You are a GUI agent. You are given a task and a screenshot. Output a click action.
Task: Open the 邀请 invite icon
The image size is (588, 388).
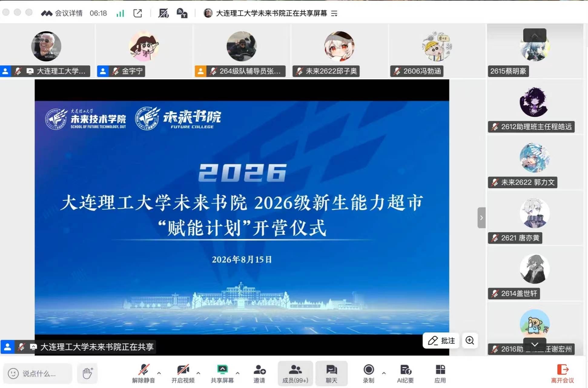pos(259,373)
